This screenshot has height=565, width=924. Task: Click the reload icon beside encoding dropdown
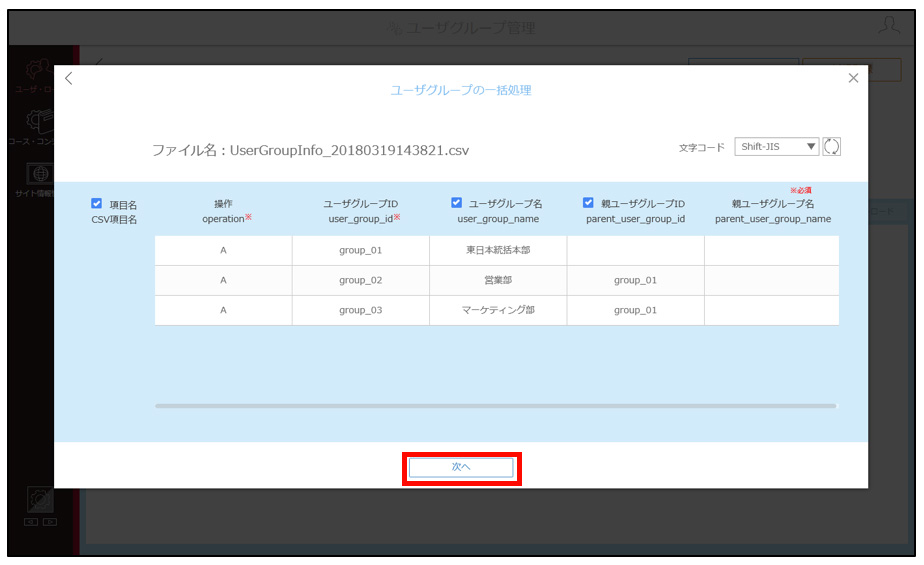831,147
